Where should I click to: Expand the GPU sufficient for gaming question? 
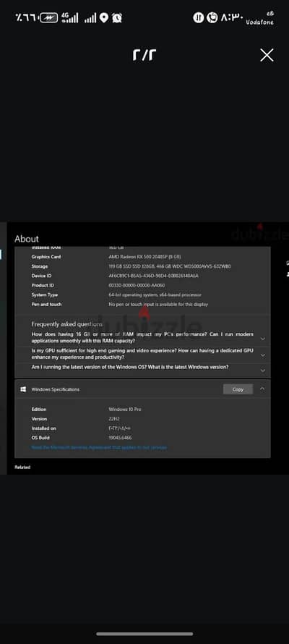pyautogui.click(x=263, y=355)
